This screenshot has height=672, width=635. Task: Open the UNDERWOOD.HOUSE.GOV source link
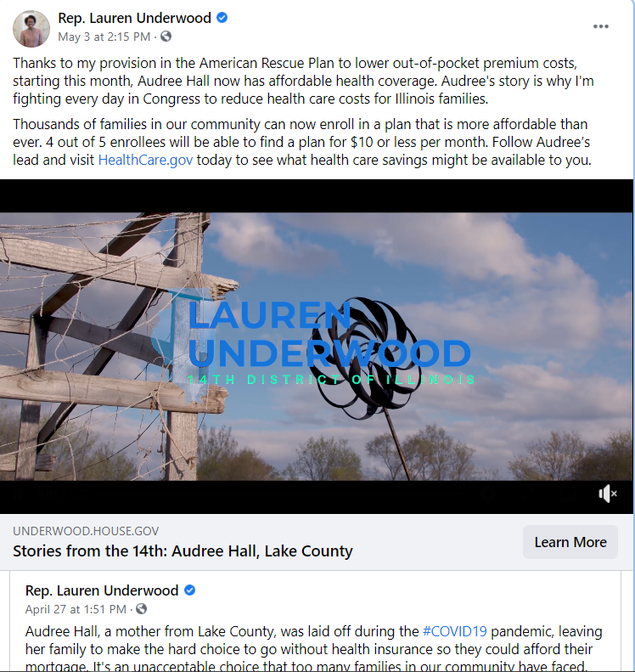click(86, 531)
